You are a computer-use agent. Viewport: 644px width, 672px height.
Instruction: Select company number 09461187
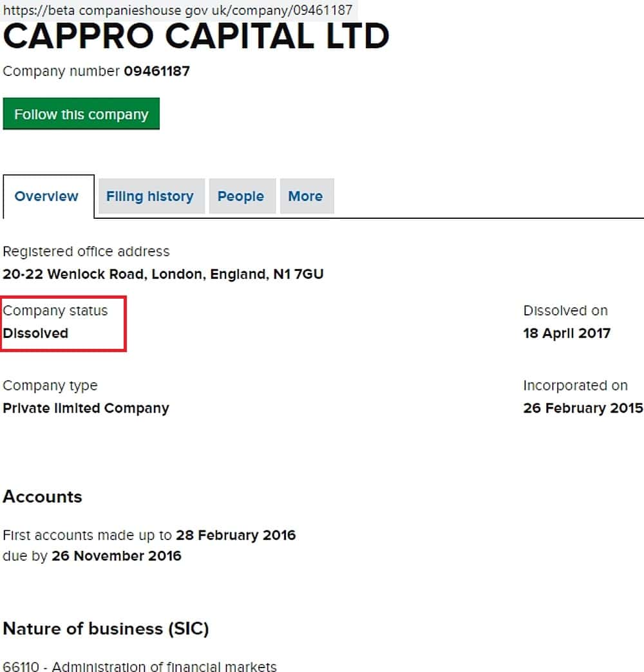tap(156, 71)
